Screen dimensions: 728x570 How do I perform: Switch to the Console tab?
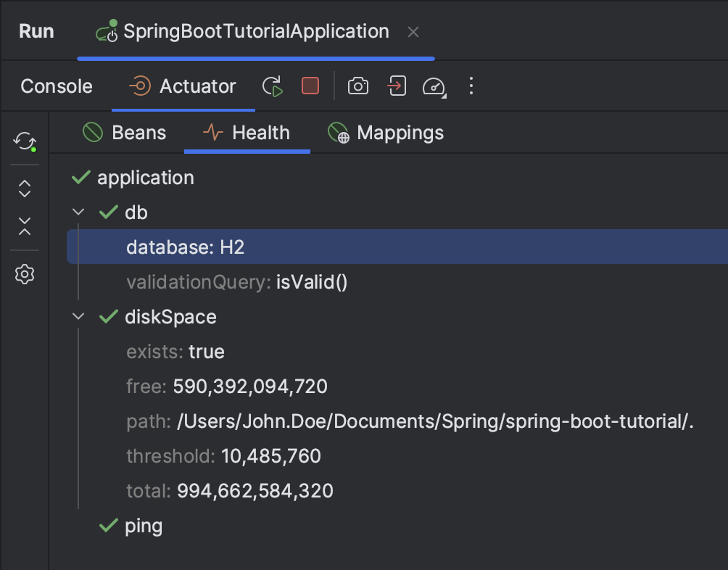tap(56, 86)
